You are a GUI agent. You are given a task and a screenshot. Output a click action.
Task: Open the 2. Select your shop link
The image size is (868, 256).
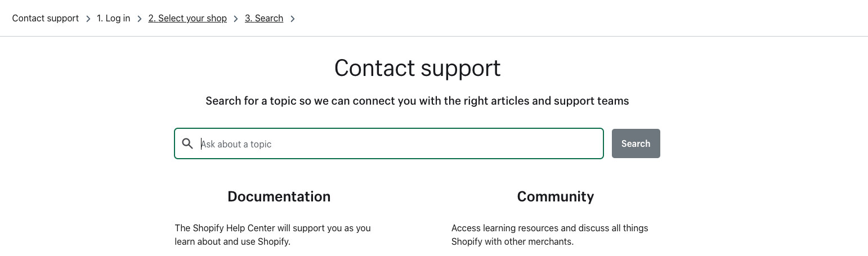click(x=187, y=18)
